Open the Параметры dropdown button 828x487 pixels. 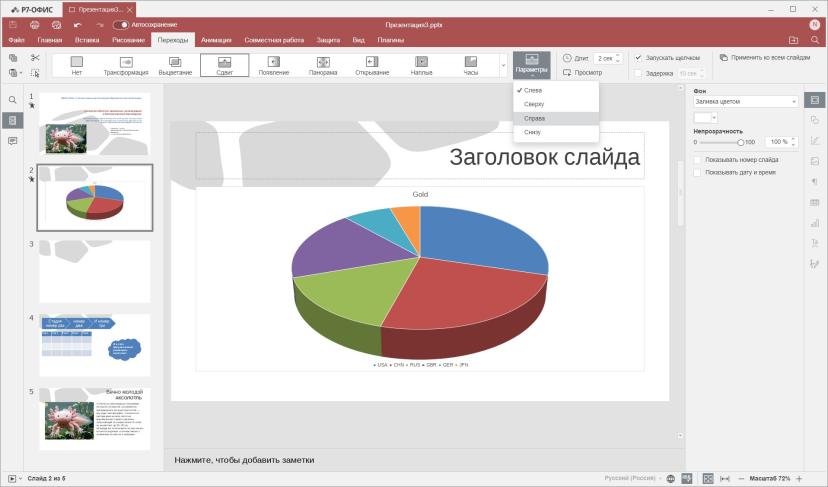tap(532, 65)
